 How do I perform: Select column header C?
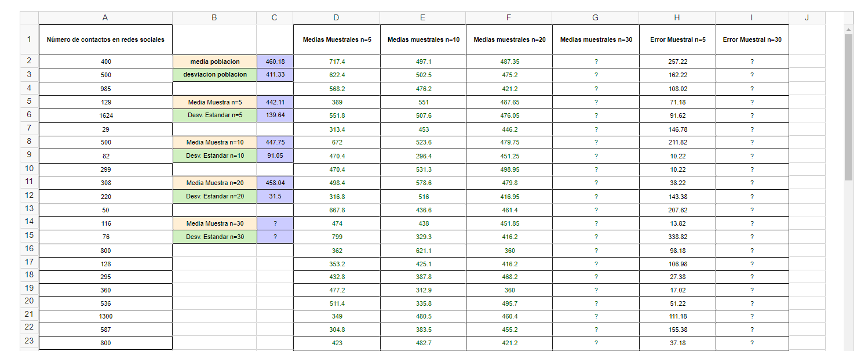(275, 18)
